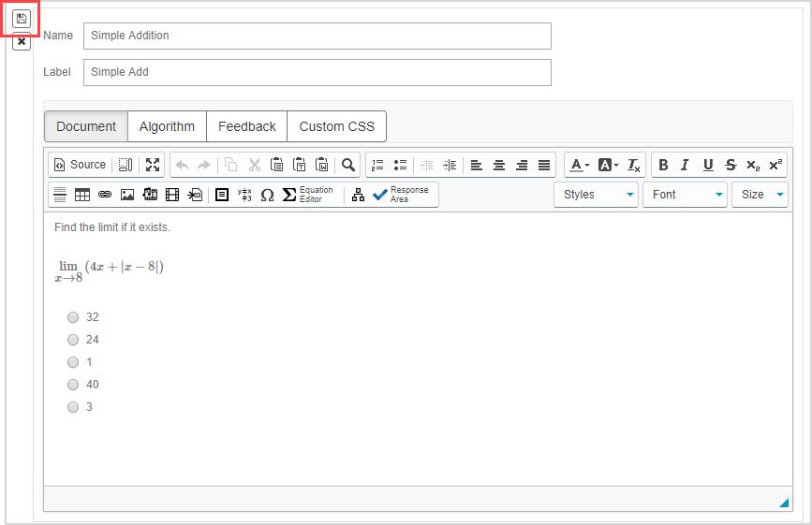Open find with the magnifier icon
Image resolution: width=812 pixels, height=525 pixels.
tap(348, 165)
